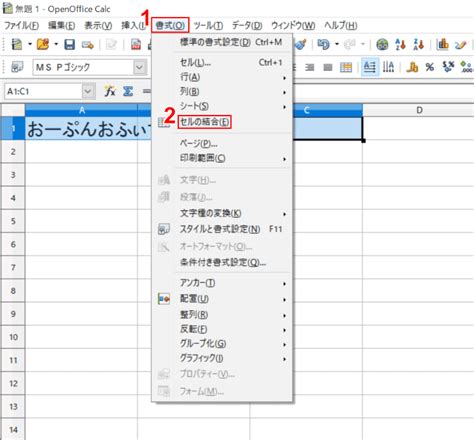Click the Standard number format icon
This screenshot has height=440, width=474.
(448, 67)
